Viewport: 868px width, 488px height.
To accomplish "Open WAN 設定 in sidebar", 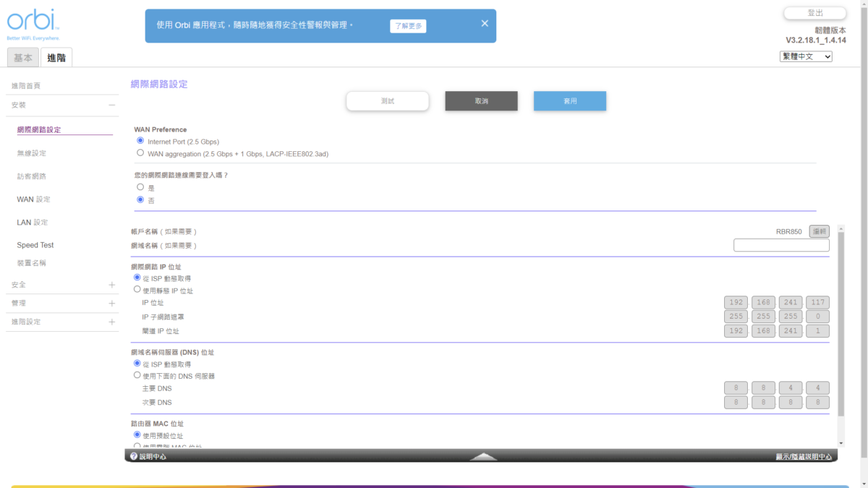I will pos(33,200).
